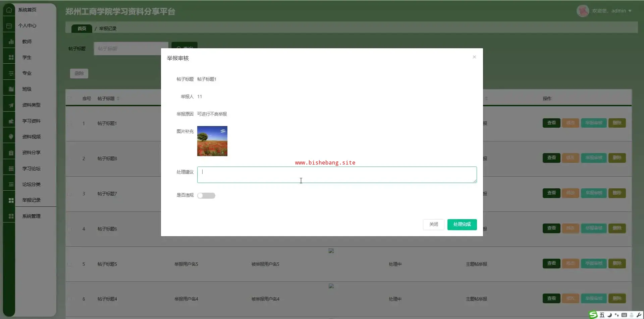Click the grid icon beside 学生
This screenshot has height=319, width=644.
[11, 58]
